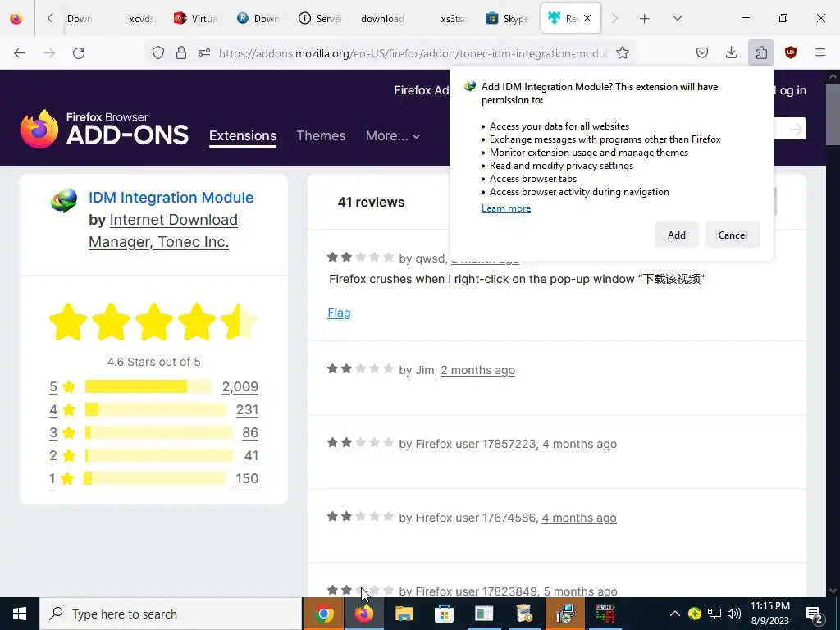
Task: Open site permissions icon in address bar
Action: pos(204,53)
